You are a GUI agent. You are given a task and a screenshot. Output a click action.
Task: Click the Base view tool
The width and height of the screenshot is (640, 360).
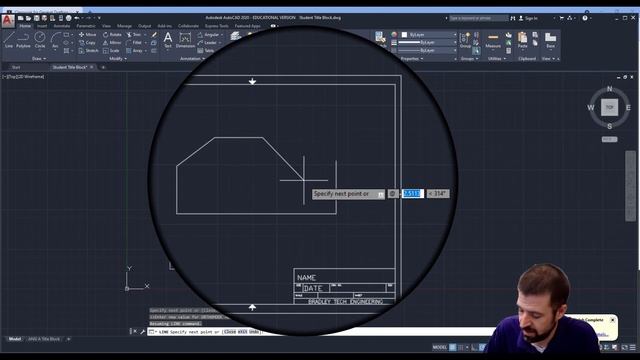(551, 40)
